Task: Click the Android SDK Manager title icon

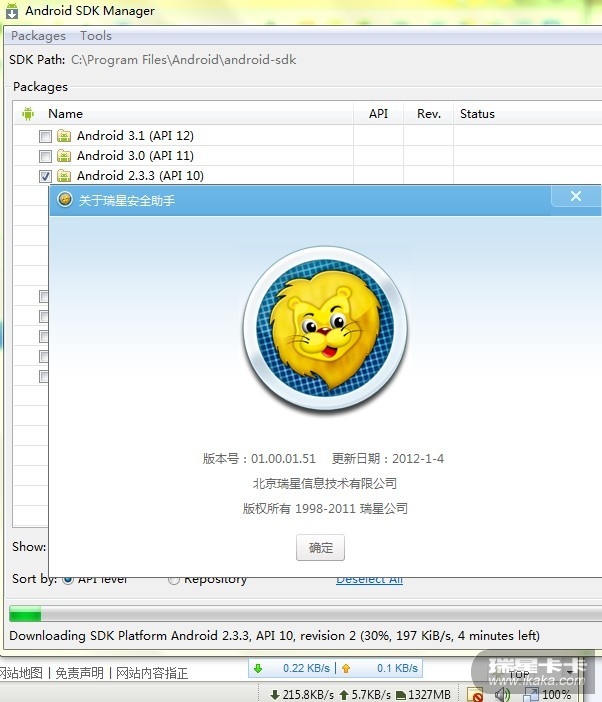Action: pyautogui.click(x=12, y=11)
